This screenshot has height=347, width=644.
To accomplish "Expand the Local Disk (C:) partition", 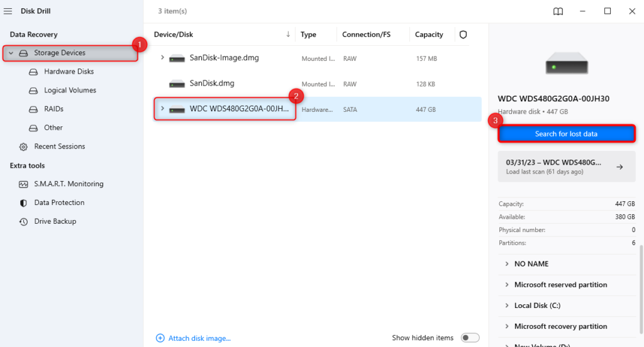I will point(507,306).
